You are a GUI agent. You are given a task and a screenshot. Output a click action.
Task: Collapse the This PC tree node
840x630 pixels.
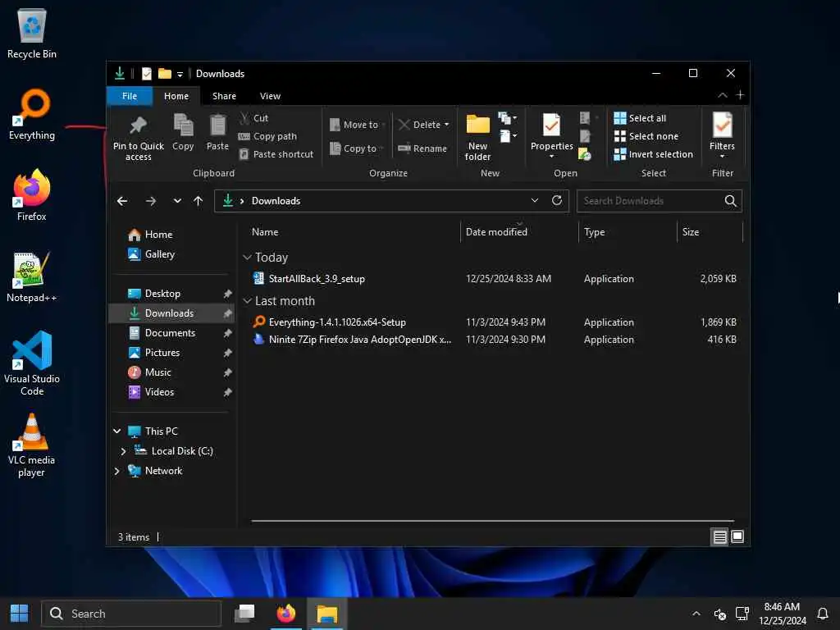tap(117, 431)
